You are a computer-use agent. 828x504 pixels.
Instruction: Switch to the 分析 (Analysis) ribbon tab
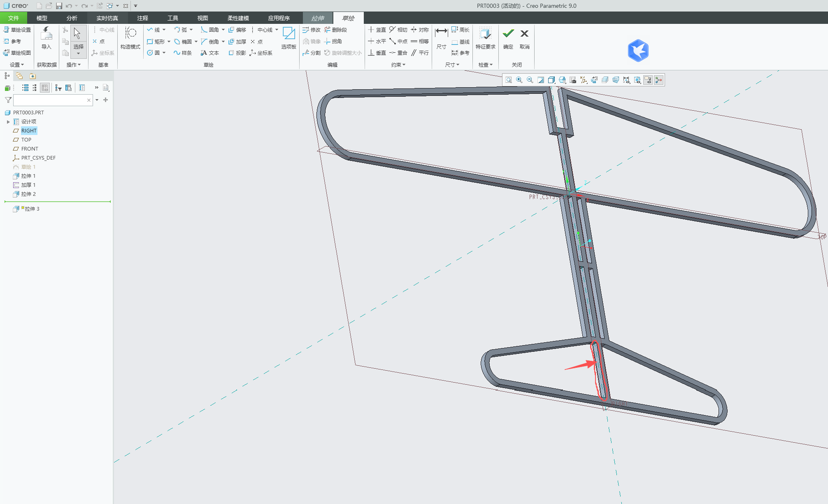pyautogui.click(x=72, y=18)
